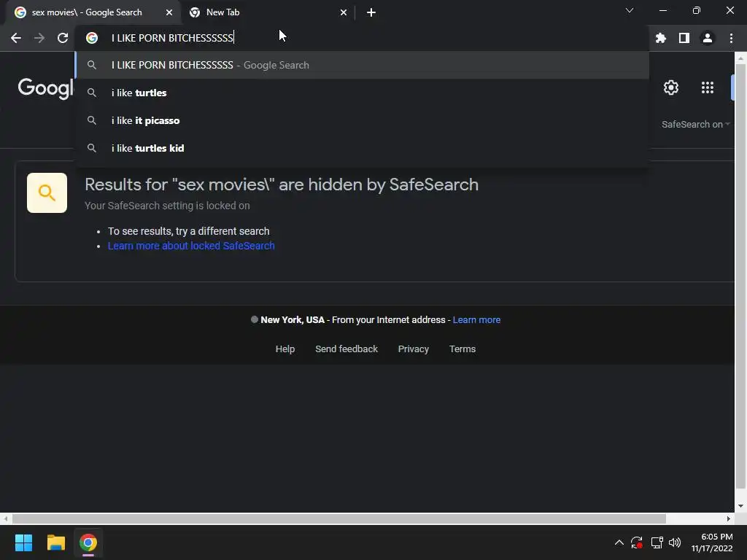The image size is (747, 560).
Task: Click the 'New York, USA' location text
Action: [293, 320]
